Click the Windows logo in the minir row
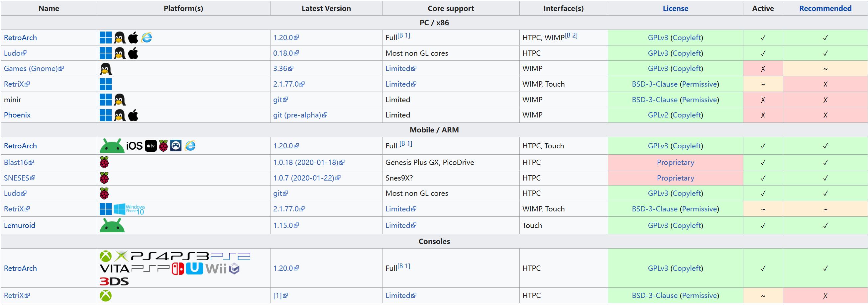This screenshot has height=305, width=868. click(x=105, y=100)
